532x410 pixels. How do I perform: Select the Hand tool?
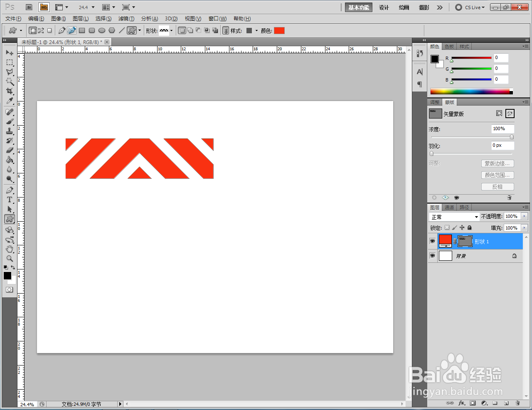pyautogui.click(x=10, y=249)
